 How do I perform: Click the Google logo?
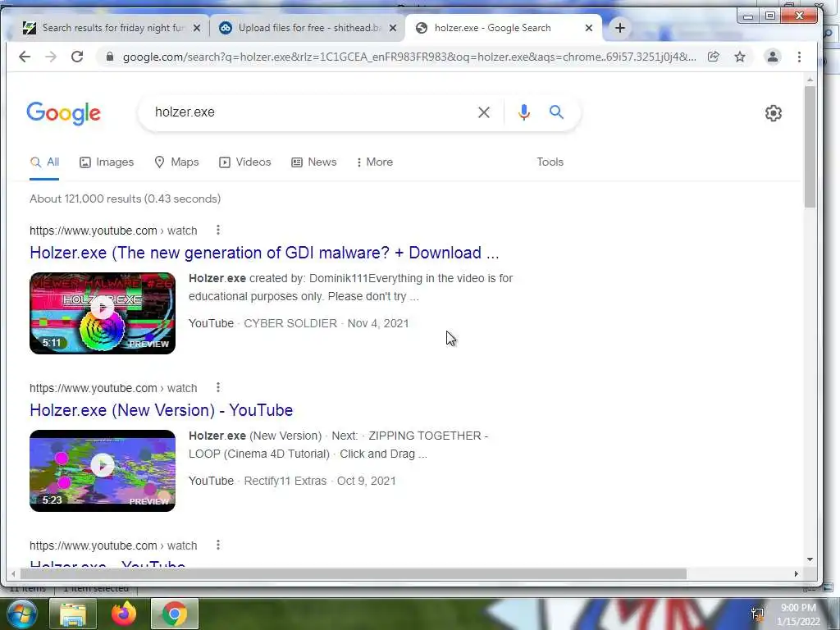64,113
